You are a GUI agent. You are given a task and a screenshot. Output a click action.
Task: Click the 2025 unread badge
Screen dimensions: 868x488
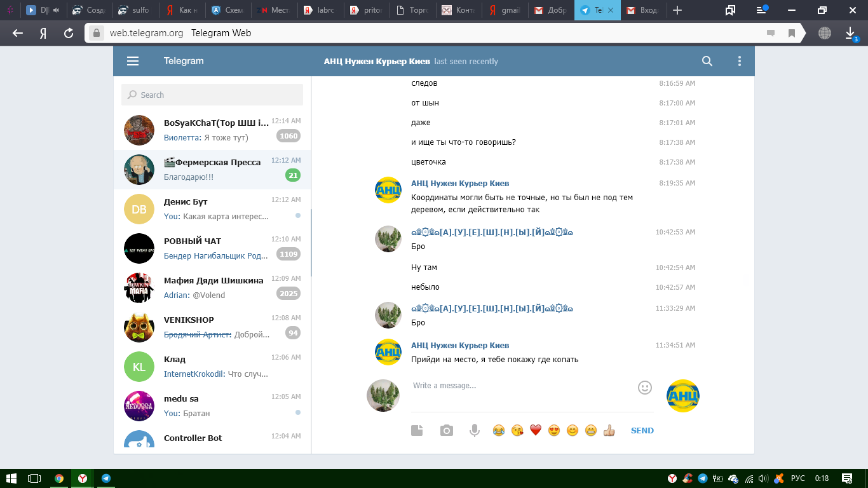tap(288, 294)
